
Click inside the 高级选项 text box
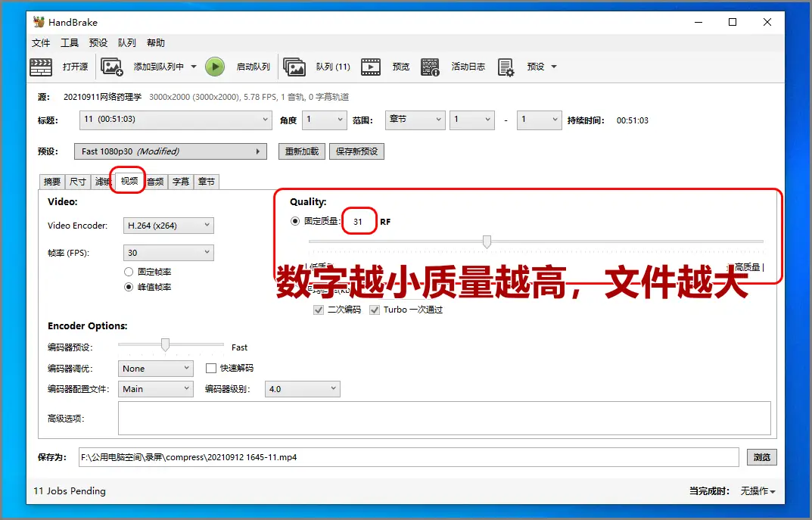(444, 418)
